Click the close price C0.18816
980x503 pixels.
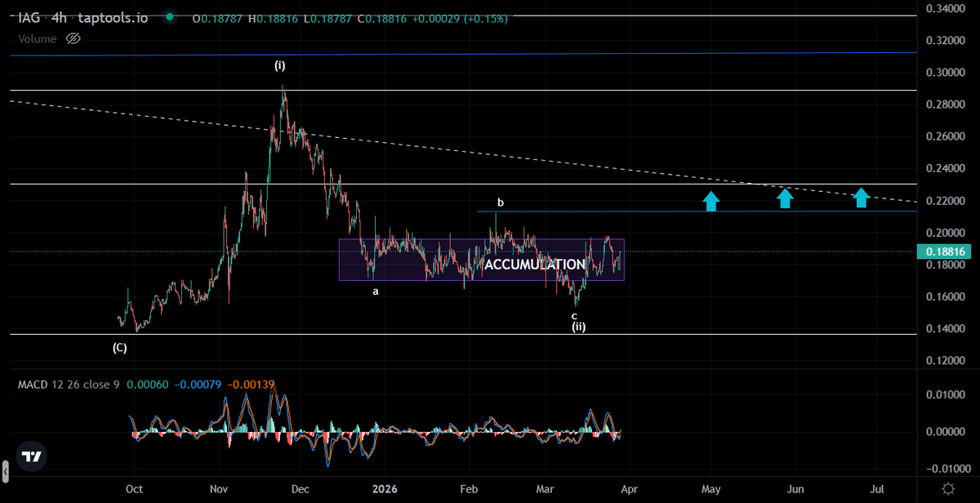coord(384,17)
